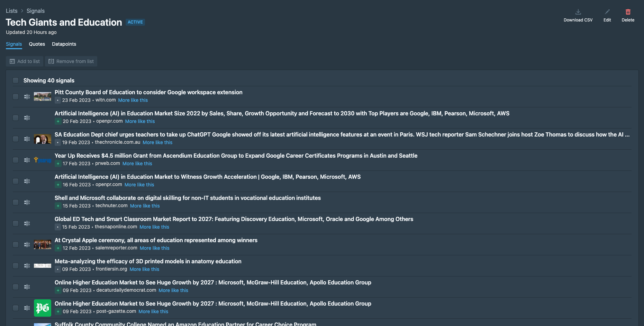Click sentiment icon beside 19 Feb 2023 thechronicle.com.au
This screenshot has width=644, height=326.
(58, 142)
